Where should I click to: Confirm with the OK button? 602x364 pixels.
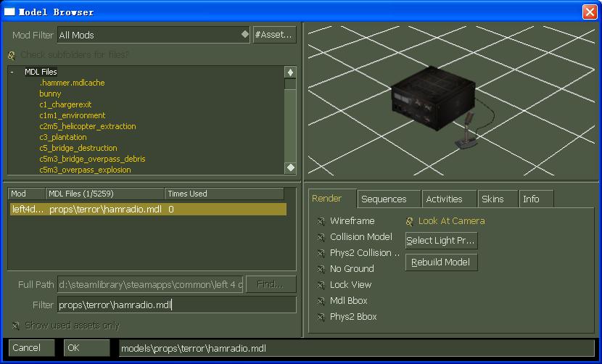coord(86,348)
